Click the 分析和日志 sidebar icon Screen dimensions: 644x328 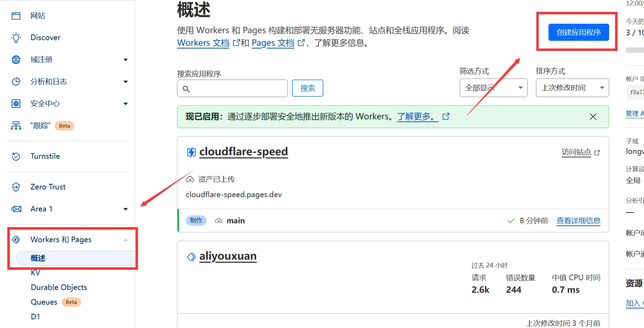tap(16, 81)
